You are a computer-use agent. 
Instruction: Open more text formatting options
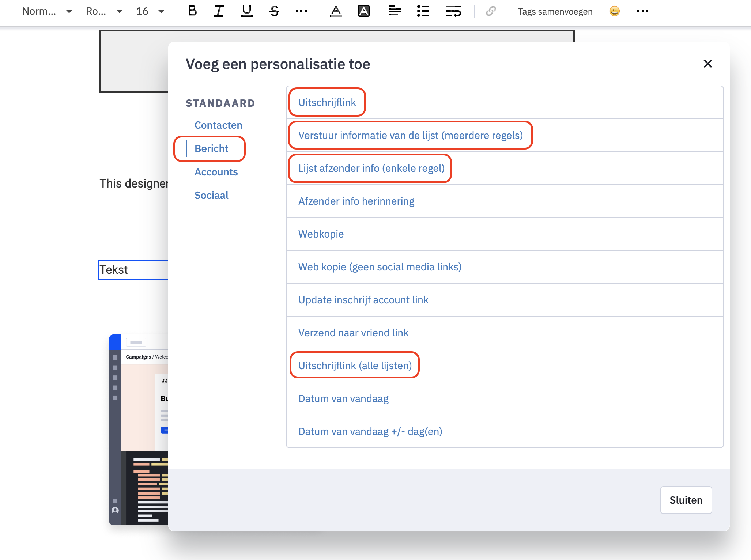point(301,11)
